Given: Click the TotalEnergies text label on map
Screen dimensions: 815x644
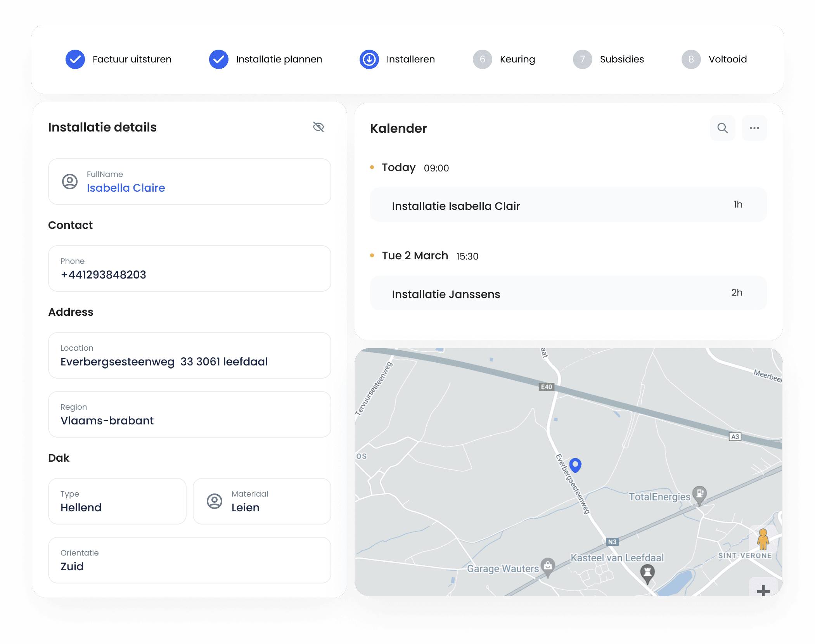Looking at the screenshot, I should (659, 497).
